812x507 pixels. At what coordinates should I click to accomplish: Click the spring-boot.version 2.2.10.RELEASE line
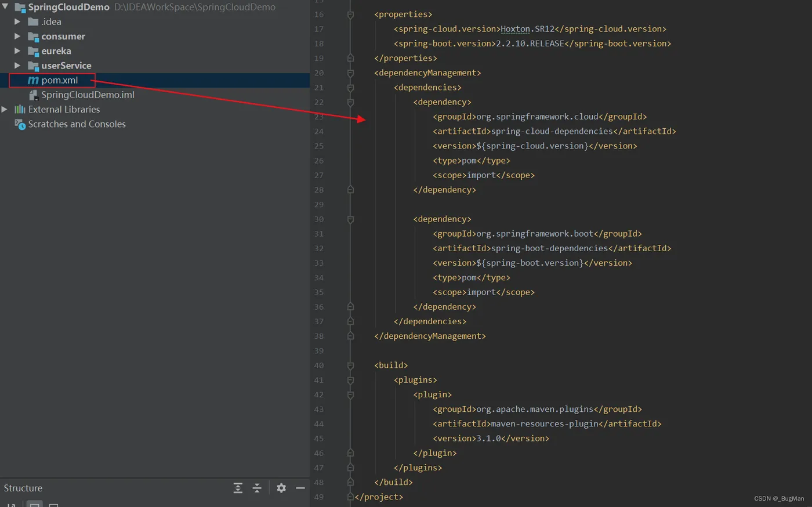[532, 44]
